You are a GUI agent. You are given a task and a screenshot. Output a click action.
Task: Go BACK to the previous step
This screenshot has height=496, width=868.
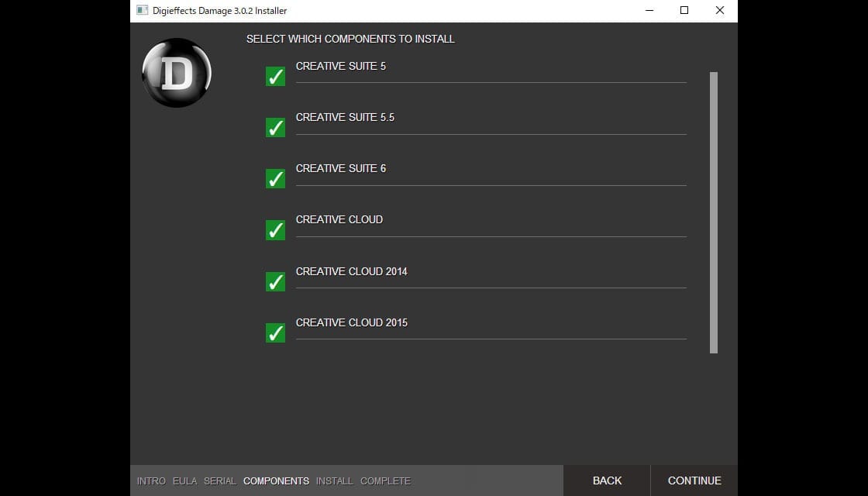(x=607, y=480)
